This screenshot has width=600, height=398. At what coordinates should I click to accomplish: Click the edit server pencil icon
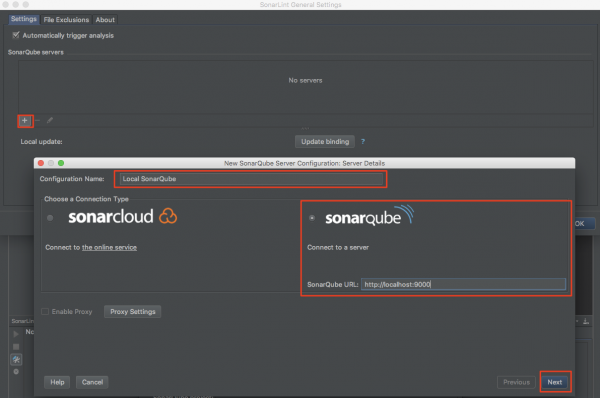click(50, 121)
